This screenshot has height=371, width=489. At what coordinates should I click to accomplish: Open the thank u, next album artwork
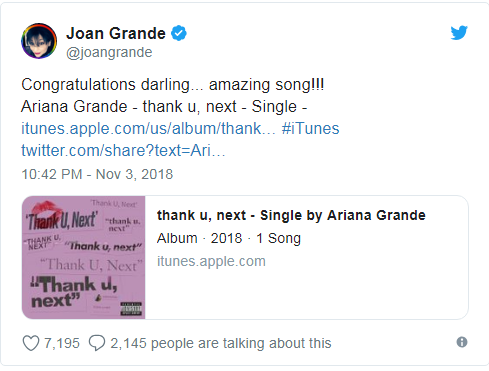tap(84, 257)
